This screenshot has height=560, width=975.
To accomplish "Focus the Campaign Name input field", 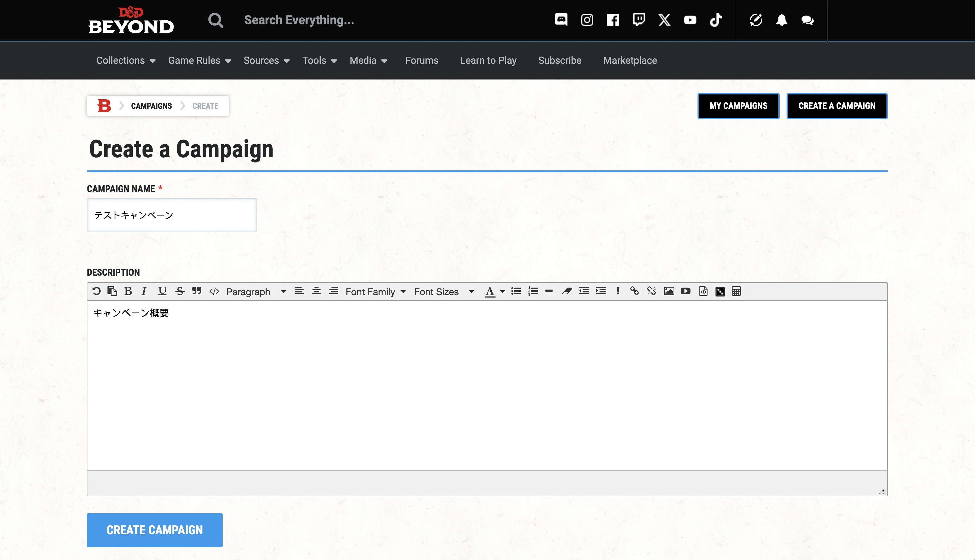I will pyautogui.click(x=172, y=215).
